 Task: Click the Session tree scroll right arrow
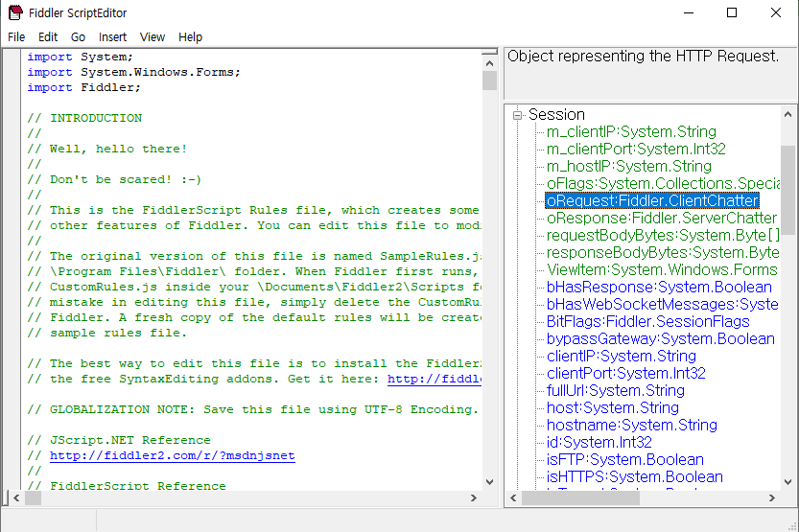coord(772,497)
